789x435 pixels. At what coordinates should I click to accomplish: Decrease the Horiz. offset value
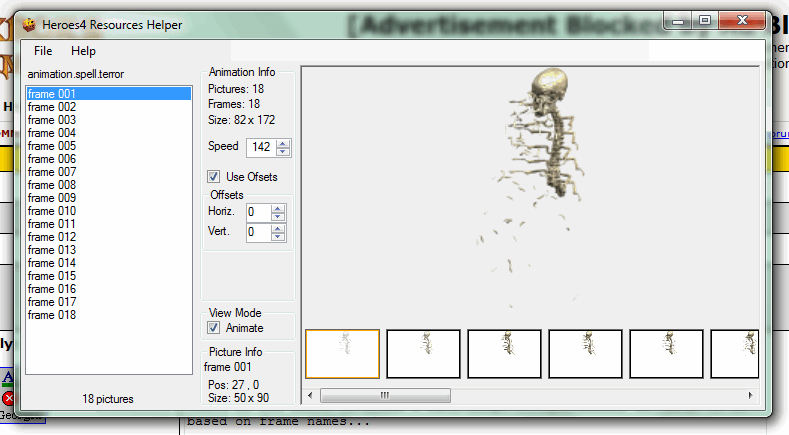coord(278,216)
